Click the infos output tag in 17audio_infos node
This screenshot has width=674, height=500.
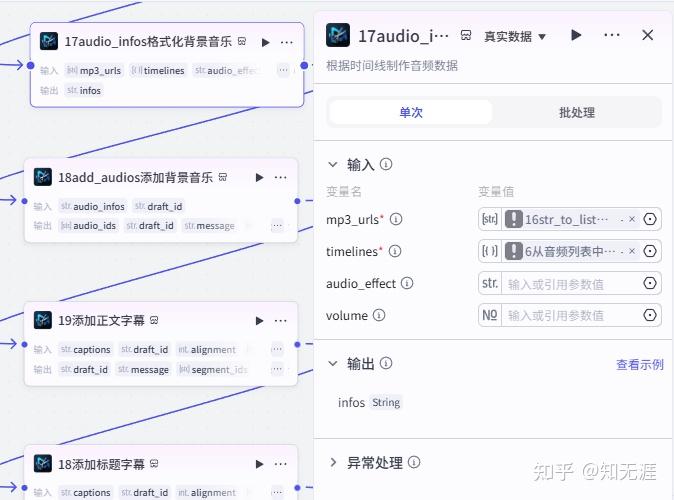84,90
